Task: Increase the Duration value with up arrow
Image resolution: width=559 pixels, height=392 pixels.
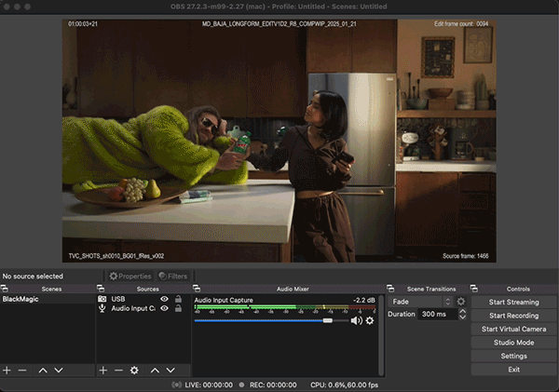Action: click(462, 311)
